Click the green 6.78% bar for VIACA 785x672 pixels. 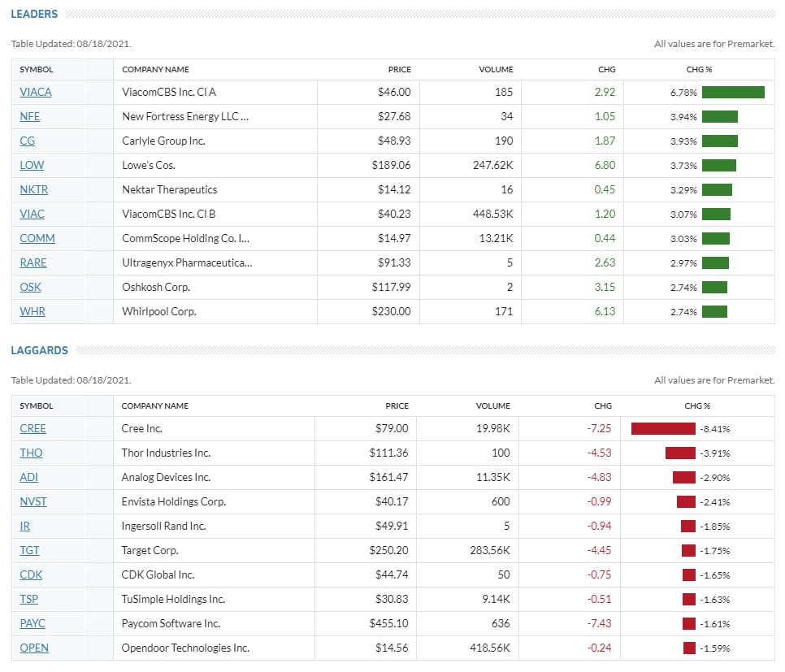point(733,92)
